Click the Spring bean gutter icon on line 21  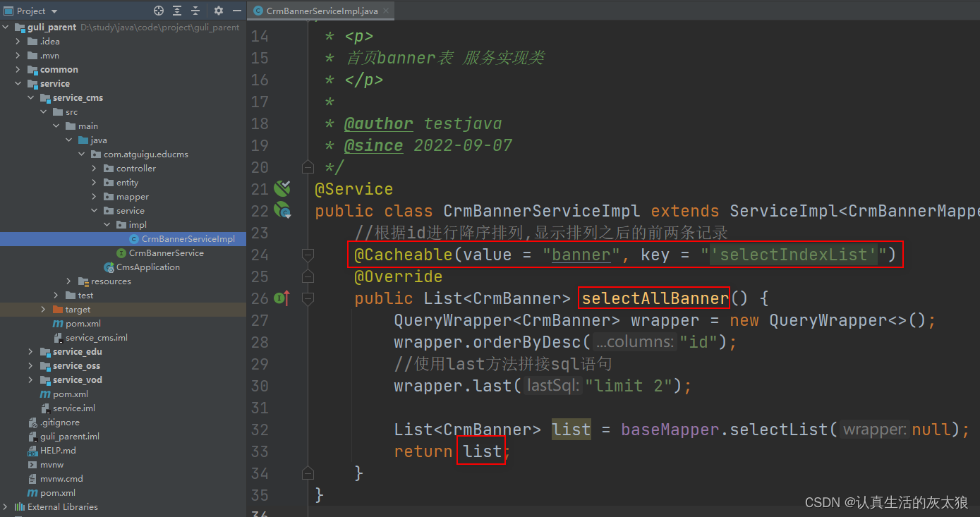[x=282, y=188]
